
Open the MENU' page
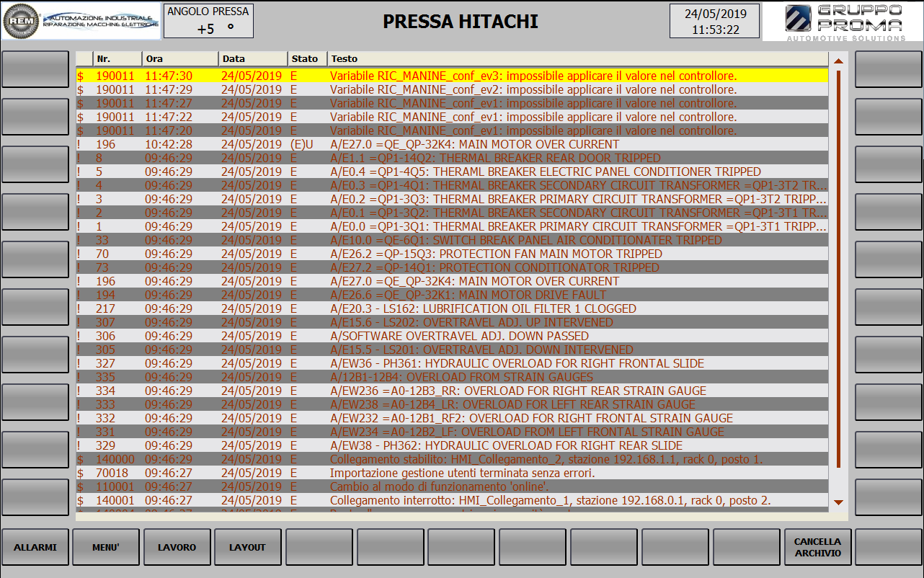coord(106,548)
